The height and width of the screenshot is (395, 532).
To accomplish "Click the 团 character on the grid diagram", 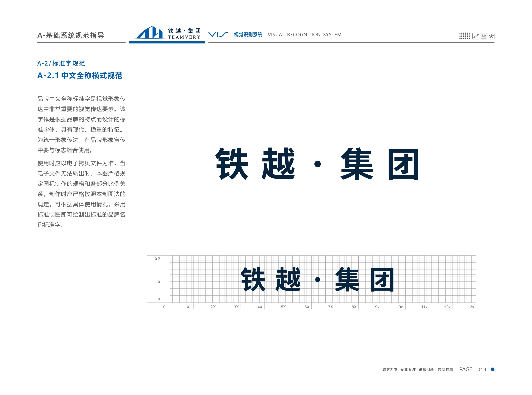I will coord(382,280).
